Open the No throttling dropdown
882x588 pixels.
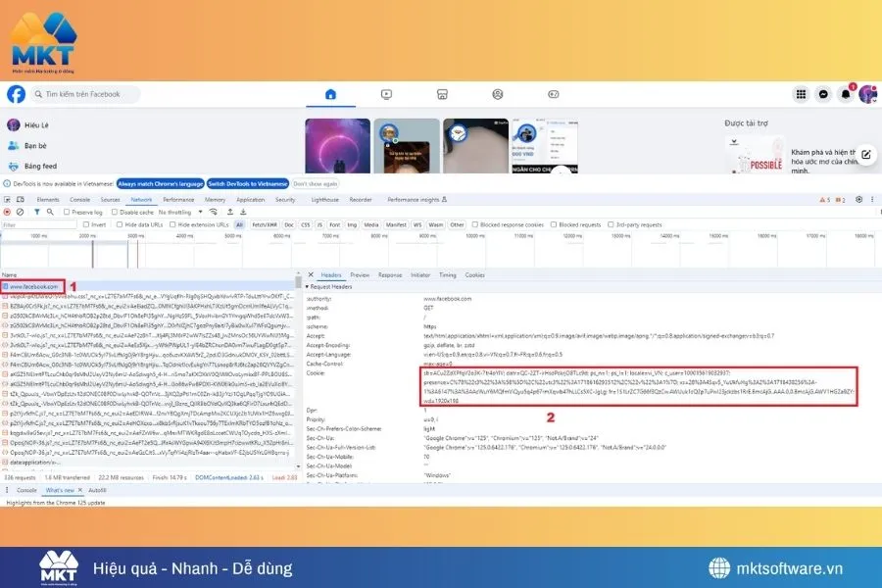176,212
